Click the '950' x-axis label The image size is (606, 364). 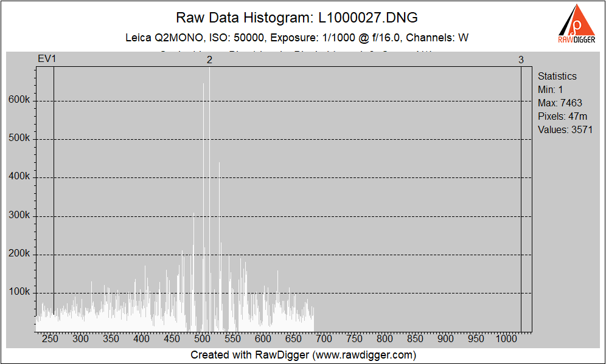point(476,339)
